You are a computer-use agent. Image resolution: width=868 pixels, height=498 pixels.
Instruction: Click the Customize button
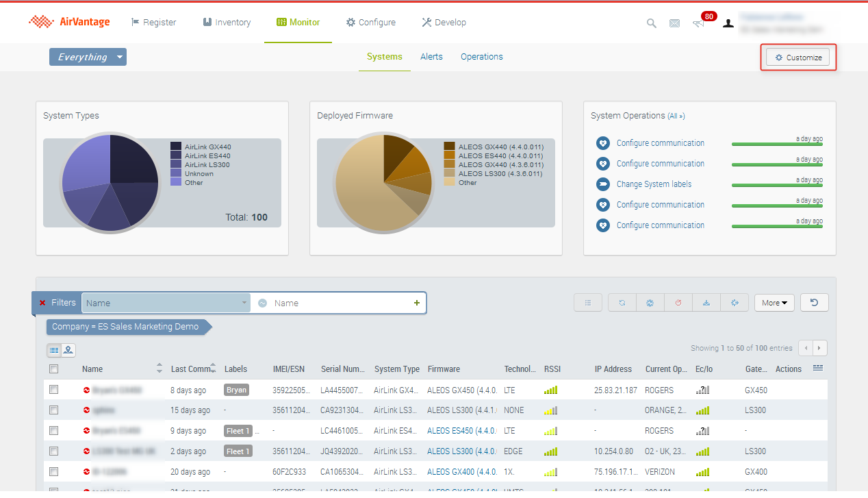798,58
